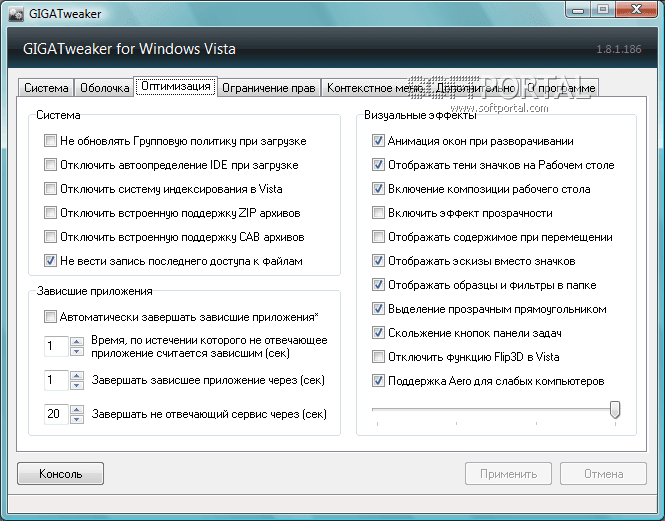Decrease Завершать не отвечающий сервис value
This screenshot has height=521, width=665.
77,419
